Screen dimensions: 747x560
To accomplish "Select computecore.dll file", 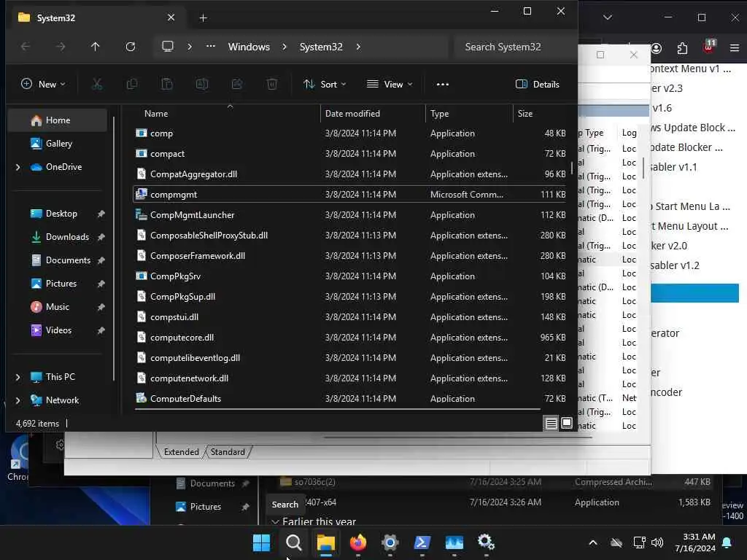I will pos(350,338).
